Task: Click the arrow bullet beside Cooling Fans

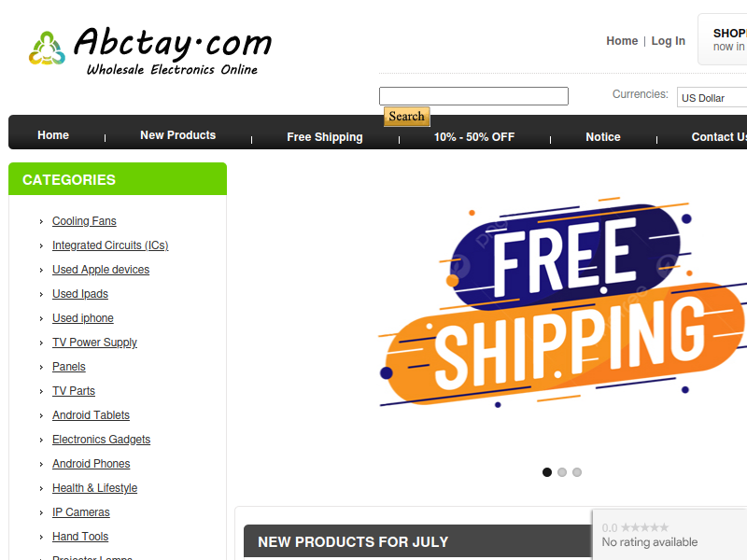Action: click(41, 221)
